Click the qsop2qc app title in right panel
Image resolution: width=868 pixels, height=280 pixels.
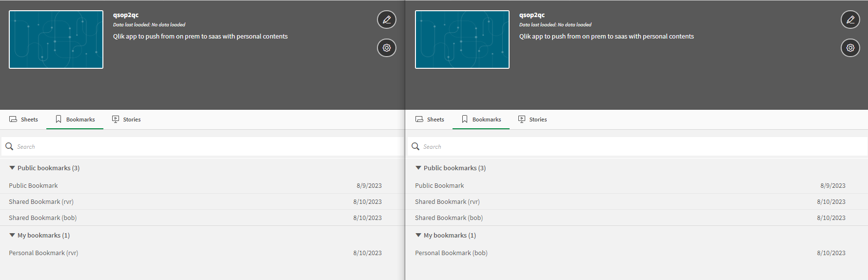point(532,15)
